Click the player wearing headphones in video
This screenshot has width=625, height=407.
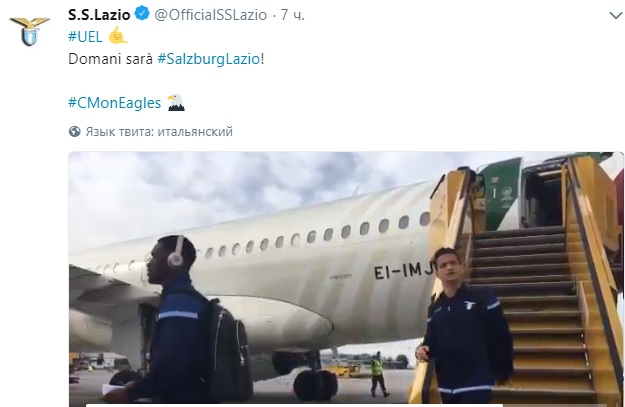point(181,319)
